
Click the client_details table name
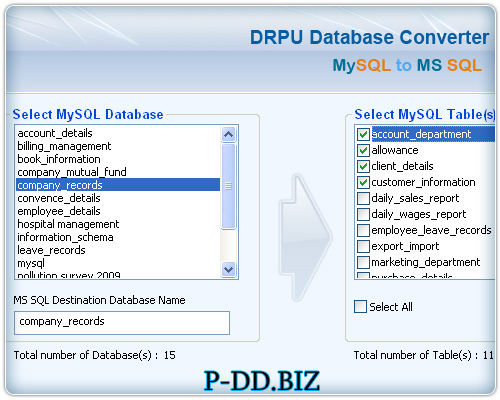(x=402, y=166)
